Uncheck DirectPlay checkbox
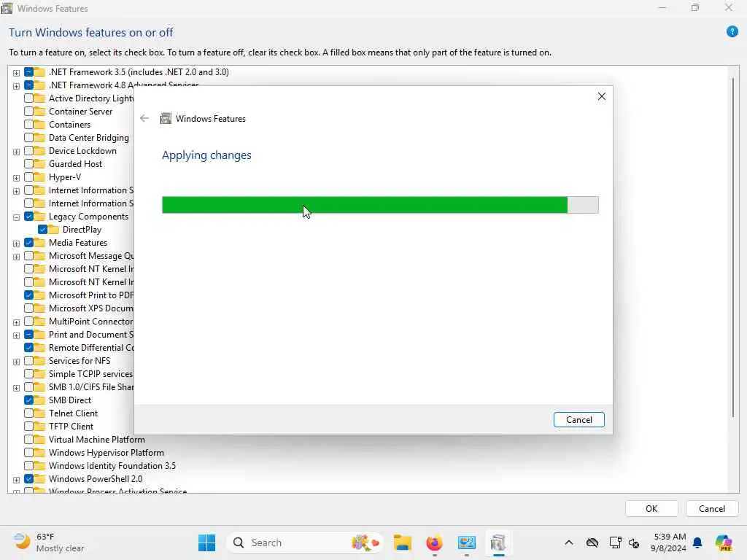747x560 pixels. click(x=43, y=230)
